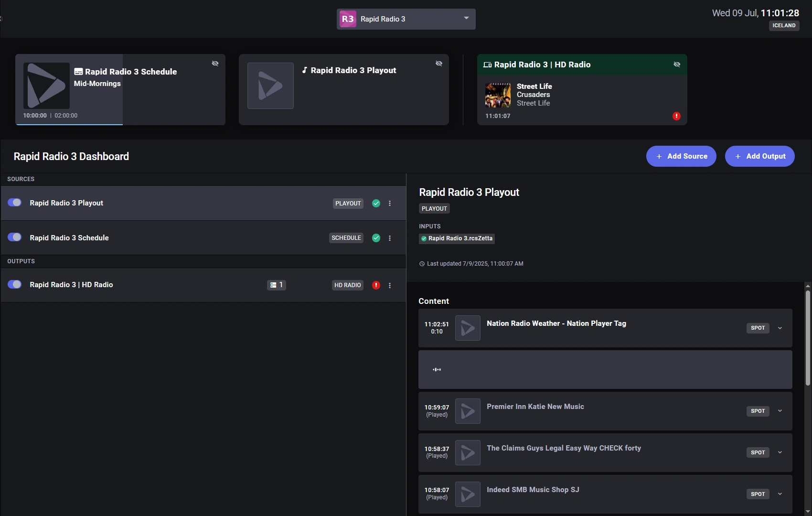
Task: Click the SPOT tag on The Claims Guys
Action: point(758,452)
